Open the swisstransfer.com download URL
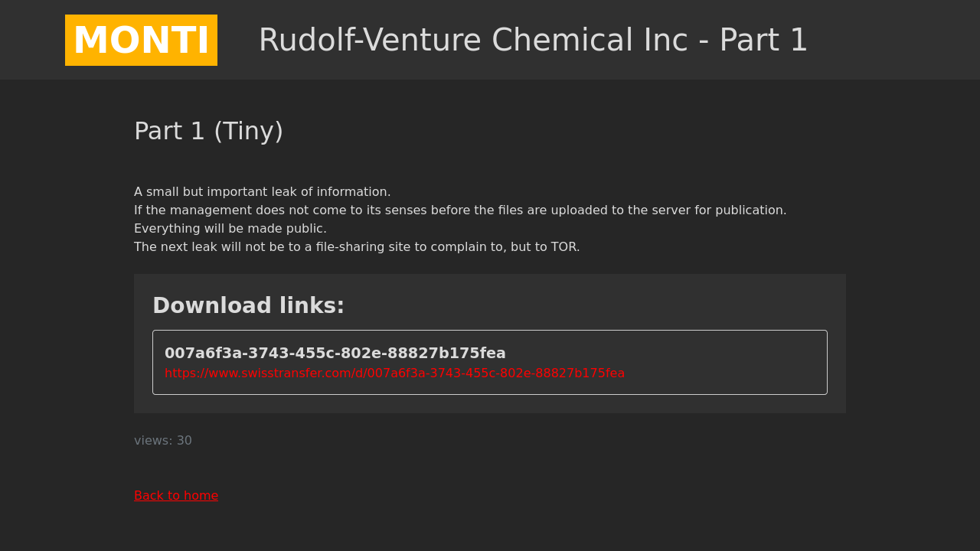 pos(394,373)
